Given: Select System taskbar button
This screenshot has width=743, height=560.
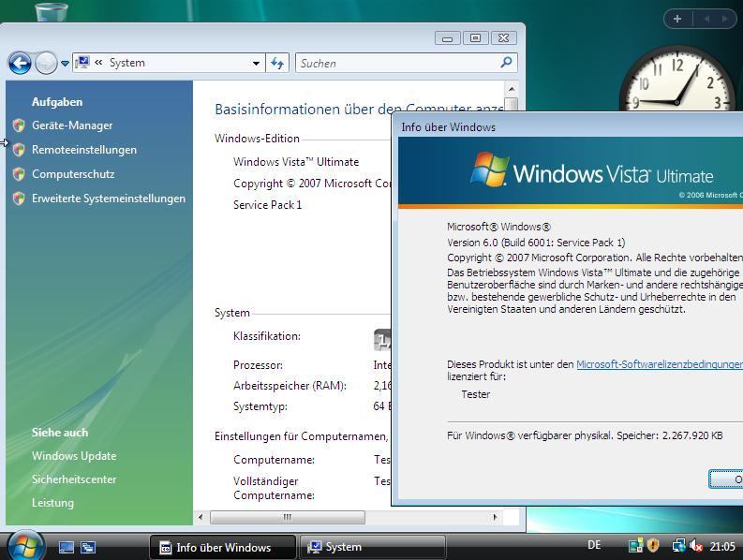Looking at the screenshot, I should pos(373,548).
